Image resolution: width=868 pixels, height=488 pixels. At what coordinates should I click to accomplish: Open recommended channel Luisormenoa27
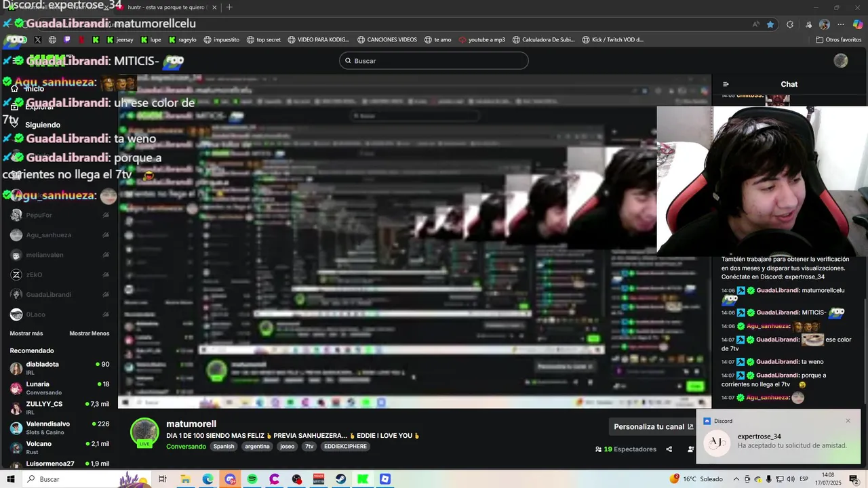pos(60,464)
